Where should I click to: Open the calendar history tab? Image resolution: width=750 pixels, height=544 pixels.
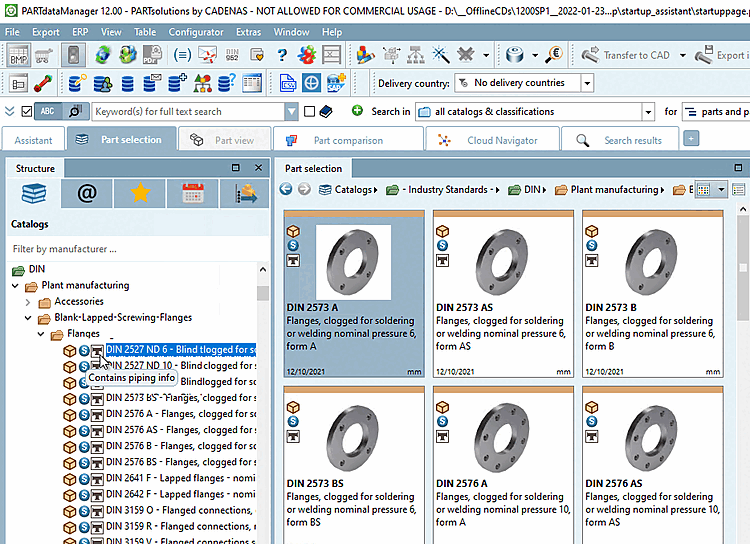tap(192, 194)
